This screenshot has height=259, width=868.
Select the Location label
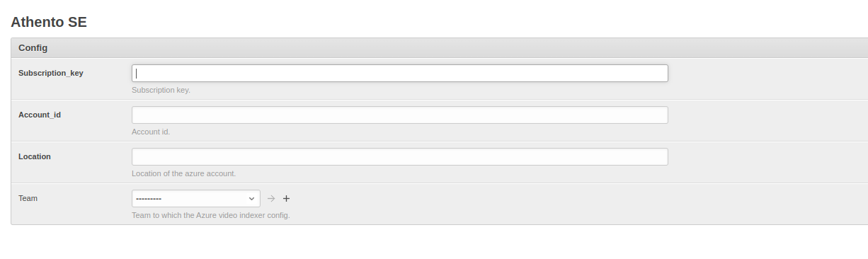point(35,156)
